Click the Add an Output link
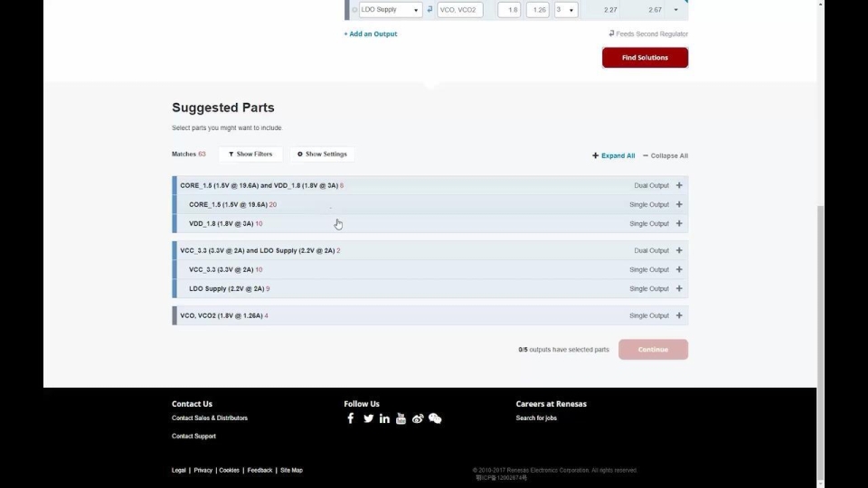This screenshot has width=868, height=488. [371, 34]
